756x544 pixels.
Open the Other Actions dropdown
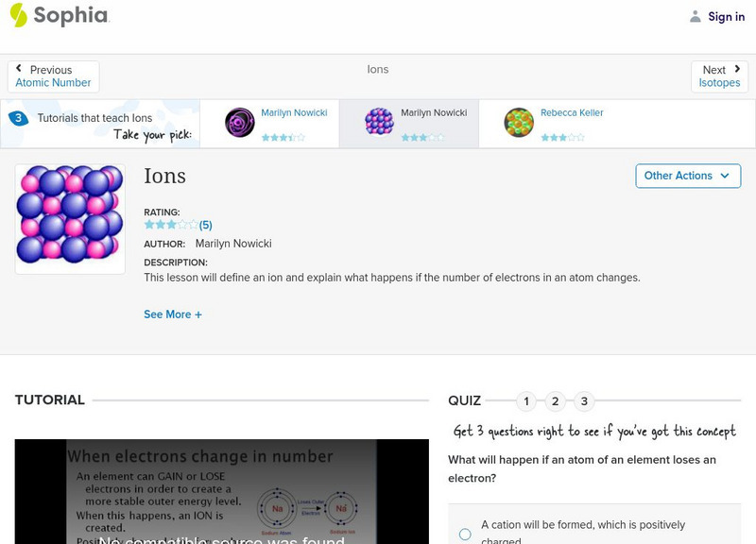coord(687,176)
